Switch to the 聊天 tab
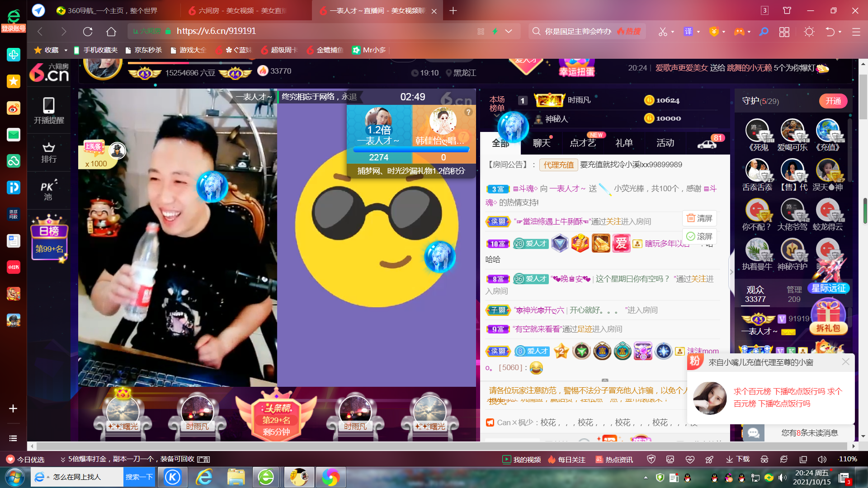The width and height of the screenshot is (868, 488). coord(542,143)
